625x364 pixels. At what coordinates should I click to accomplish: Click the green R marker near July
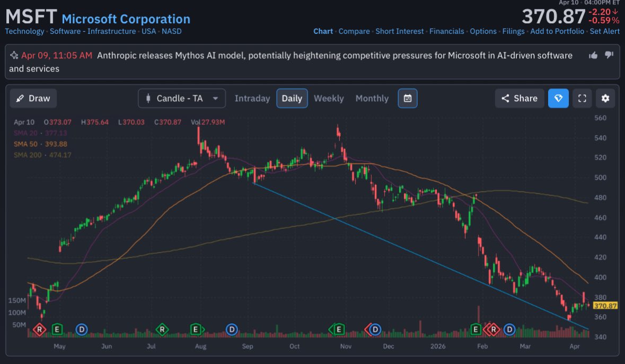tap(162, 330)
